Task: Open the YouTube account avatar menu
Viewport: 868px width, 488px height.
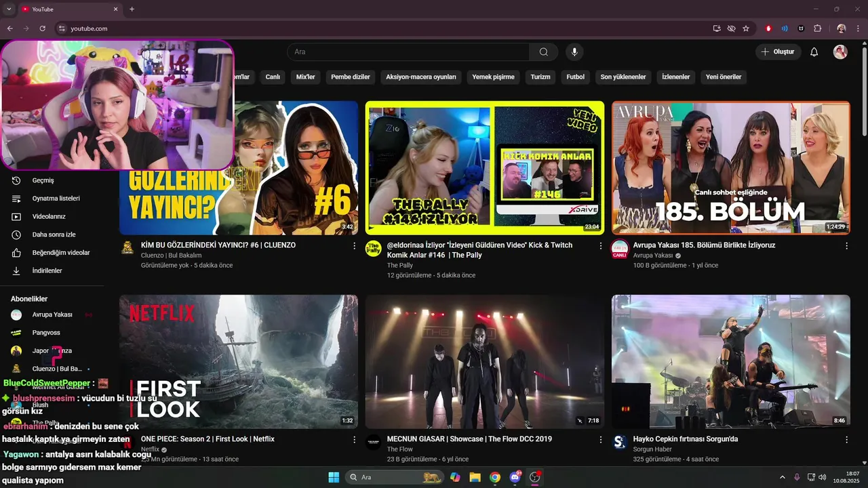Action: (840, 52)
